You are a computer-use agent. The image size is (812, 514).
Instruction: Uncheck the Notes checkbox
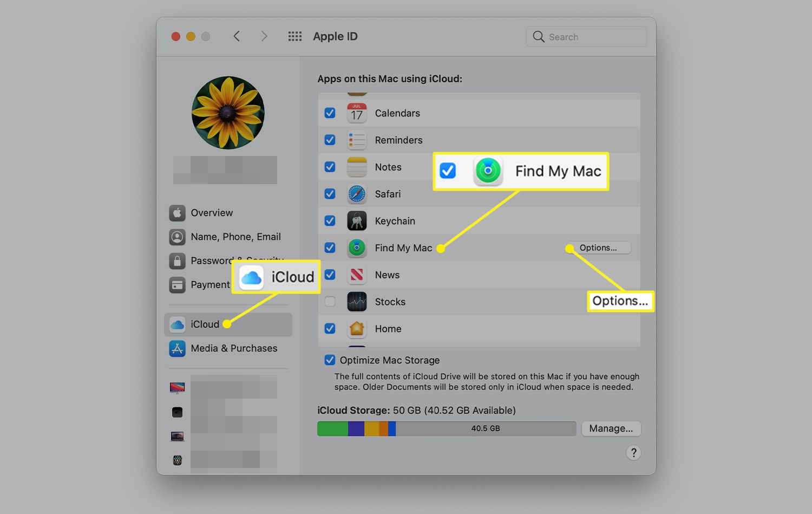[330, 167]
